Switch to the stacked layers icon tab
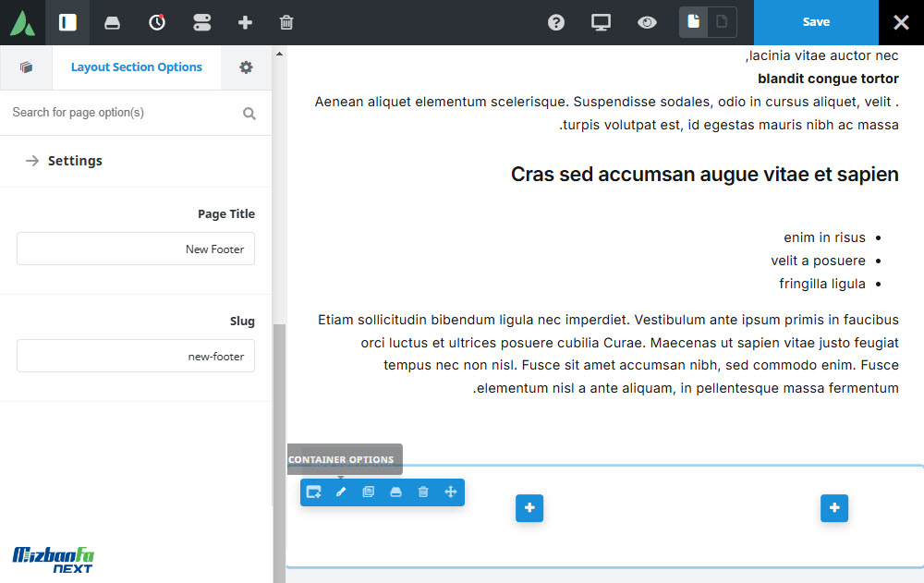This screenshot has width=924, height=583. click(x=26, y=67)
